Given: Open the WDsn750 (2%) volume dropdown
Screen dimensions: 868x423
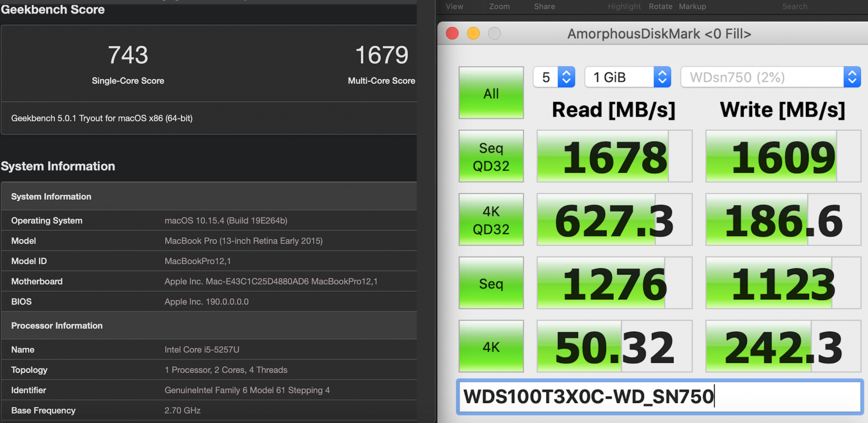Looking at the screenshot, I should (x=770, y=77).
